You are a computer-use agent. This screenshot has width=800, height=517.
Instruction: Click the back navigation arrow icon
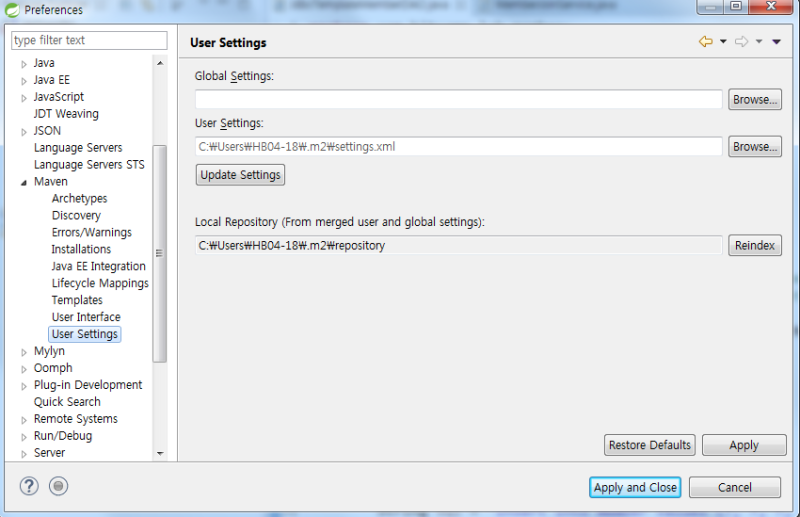pyautogui.click(x=706, y=41)
